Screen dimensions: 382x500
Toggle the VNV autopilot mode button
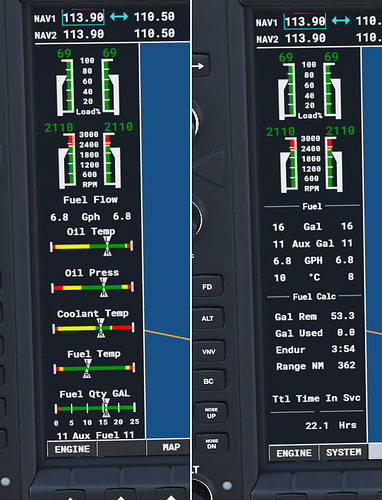coord(209,351)
